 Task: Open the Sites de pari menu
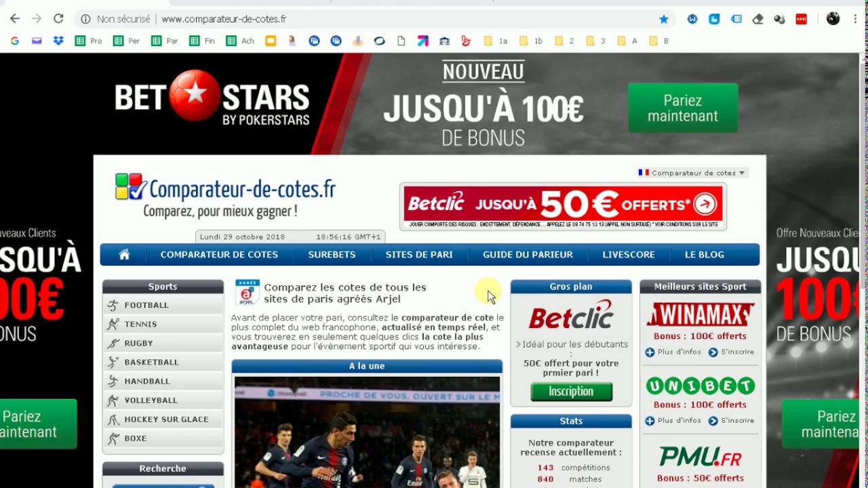coord(419,254)
